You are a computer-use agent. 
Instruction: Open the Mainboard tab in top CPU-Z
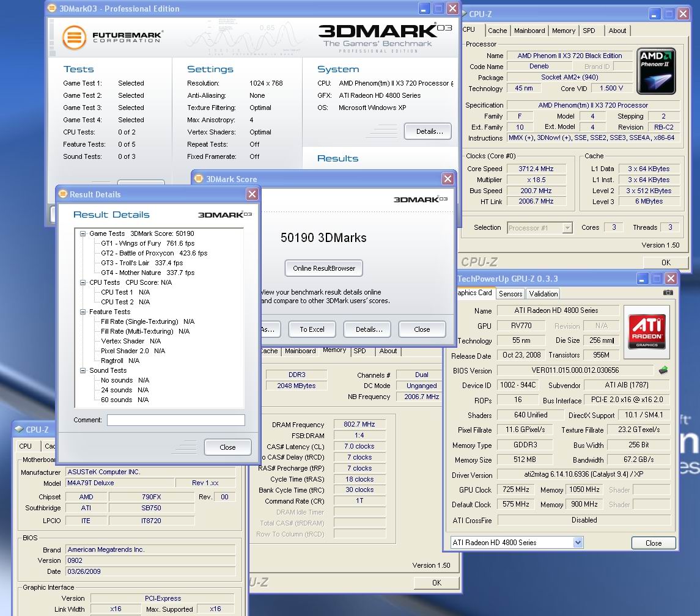click(x=529, y=31)
